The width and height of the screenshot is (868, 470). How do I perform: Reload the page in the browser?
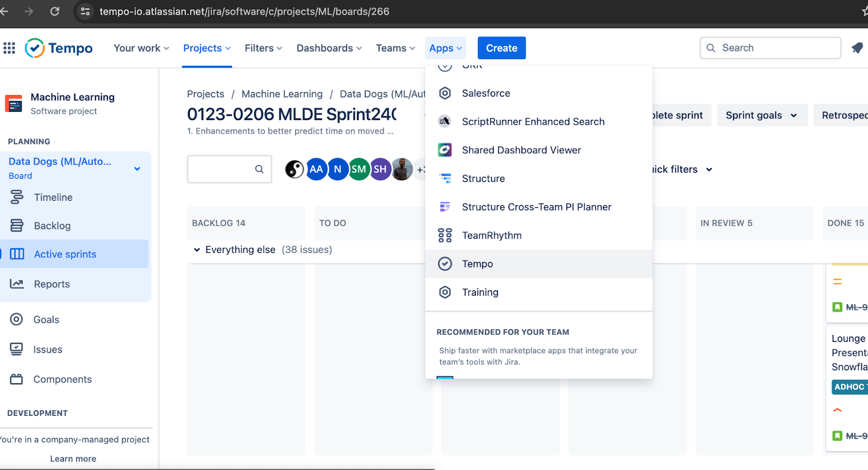(x=55, y=11)
